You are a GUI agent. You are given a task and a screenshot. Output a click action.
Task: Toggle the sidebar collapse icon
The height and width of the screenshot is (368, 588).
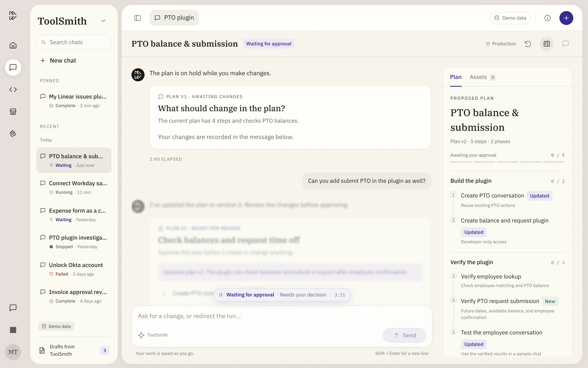click(x=138, y=18)
